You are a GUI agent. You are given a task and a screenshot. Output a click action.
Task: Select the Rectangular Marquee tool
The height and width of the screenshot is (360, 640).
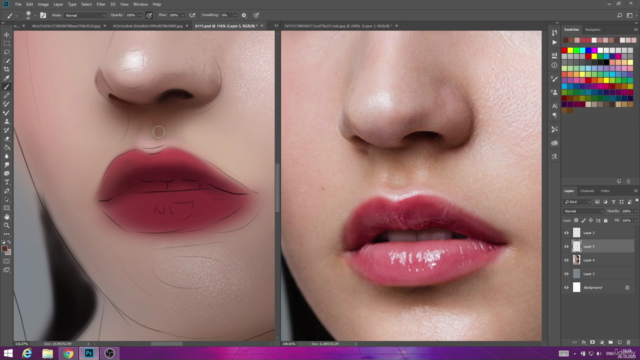point(7,43)
